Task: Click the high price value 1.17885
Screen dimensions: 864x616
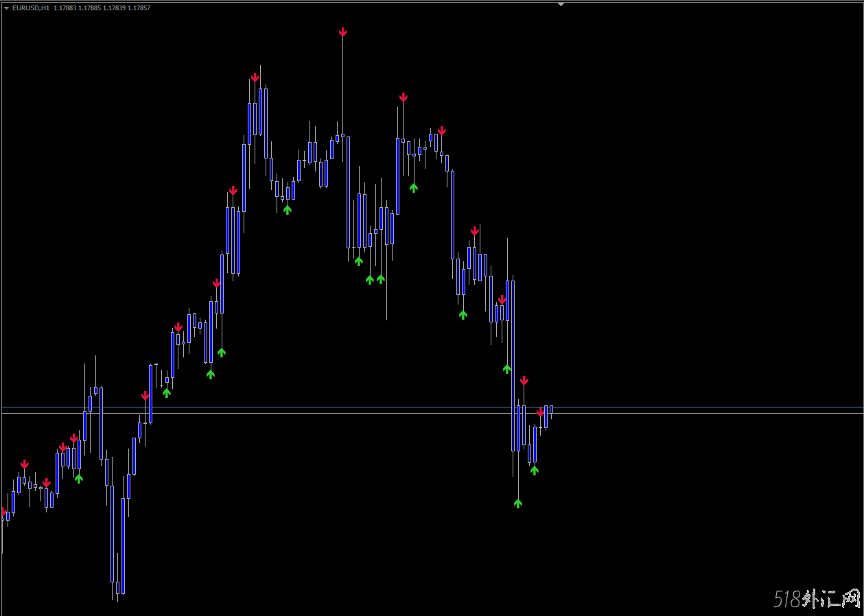Action: point(90,8)
